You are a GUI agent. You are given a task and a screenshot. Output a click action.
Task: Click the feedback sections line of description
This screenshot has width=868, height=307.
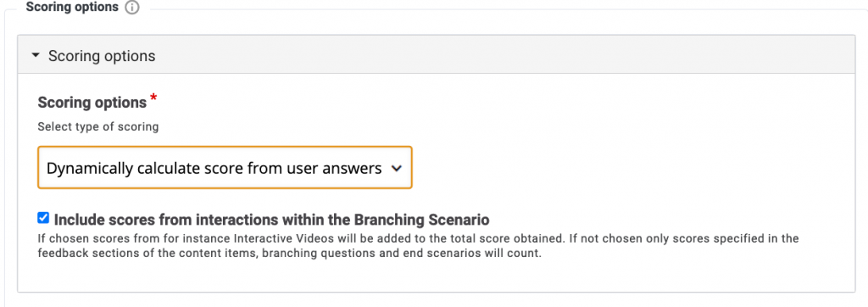(x=289, y=255)
